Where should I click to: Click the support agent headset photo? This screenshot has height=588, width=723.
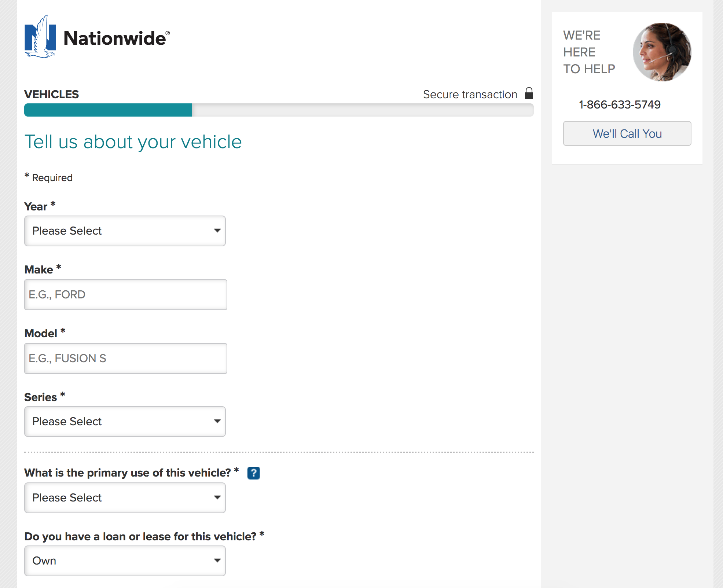(662, 52)
